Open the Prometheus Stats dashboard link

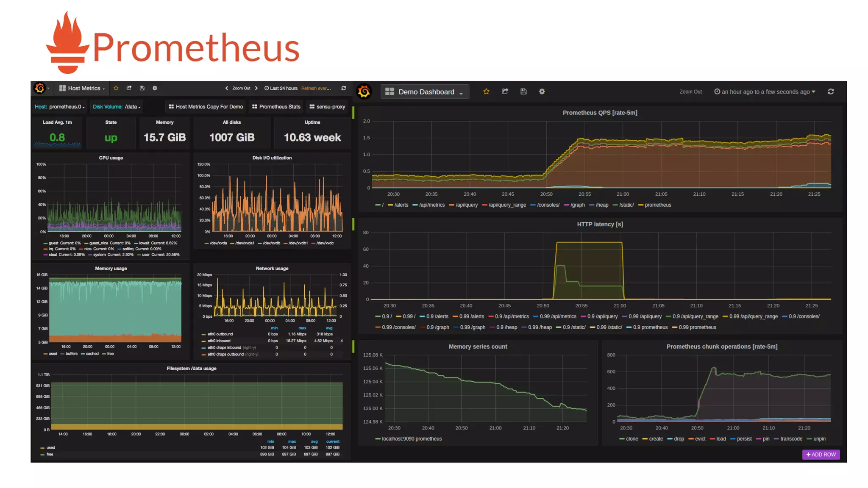pos(276,107)
